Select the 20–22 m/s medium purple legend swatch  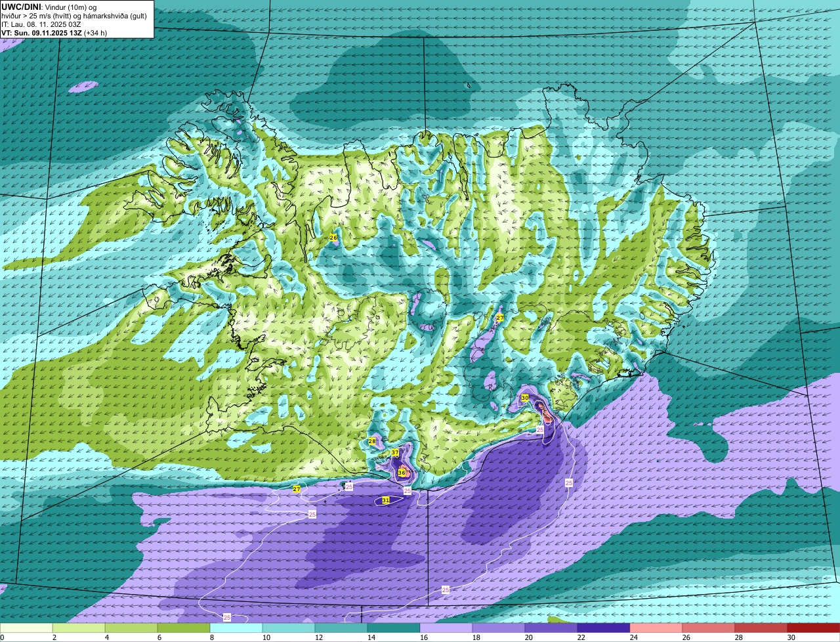551,628
